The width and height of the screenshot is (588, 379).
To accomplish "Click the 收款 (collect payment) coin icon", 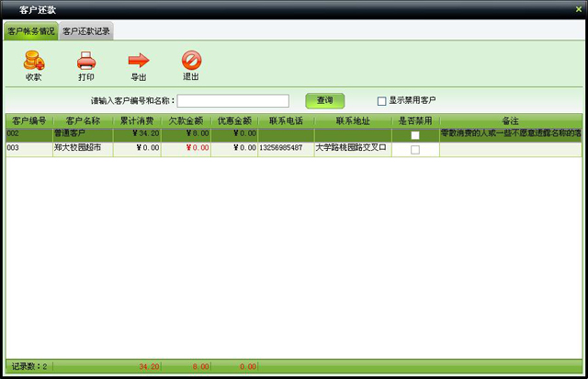I will (34, 62).
